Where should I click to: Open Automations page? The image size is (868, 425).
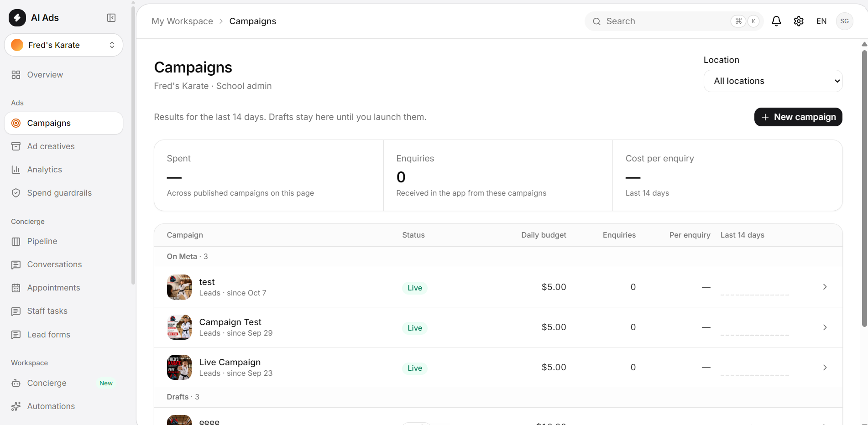point(63,406)
